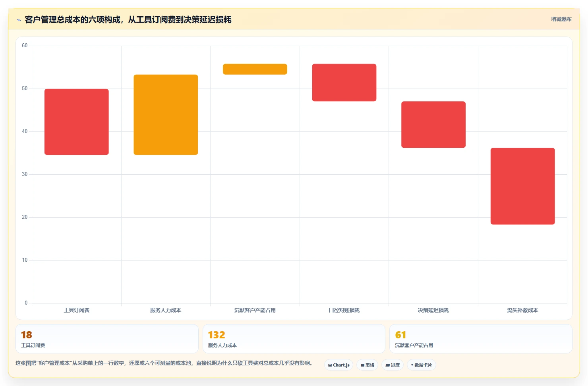
Task: Click the y-axis value 10
Action: point(25,260)
